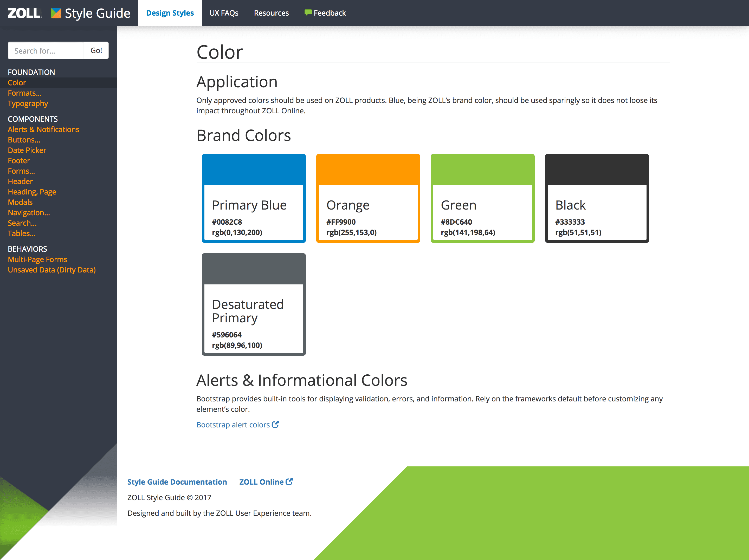Click the BEHAVIORS sidebar section heading
Viewport: 749px width, 560px height.
(x=27, y=249)
